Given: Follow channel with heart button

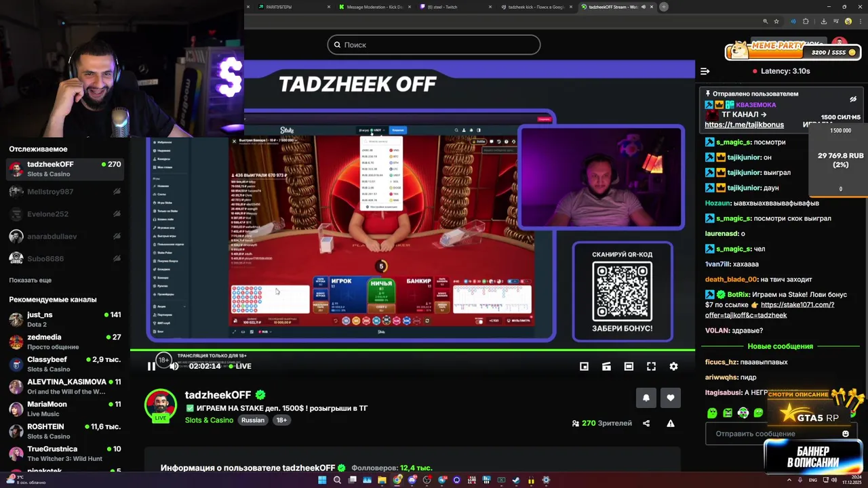Looking at the screenshot, I should coord(670,398).
